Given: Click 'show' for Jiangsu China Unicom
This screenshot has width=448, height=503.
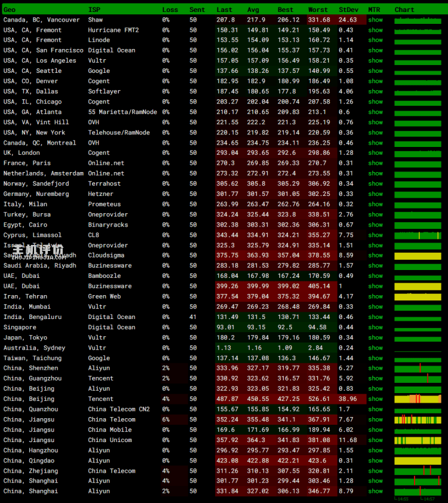Looking at the screenshot, I should [375, 440].
